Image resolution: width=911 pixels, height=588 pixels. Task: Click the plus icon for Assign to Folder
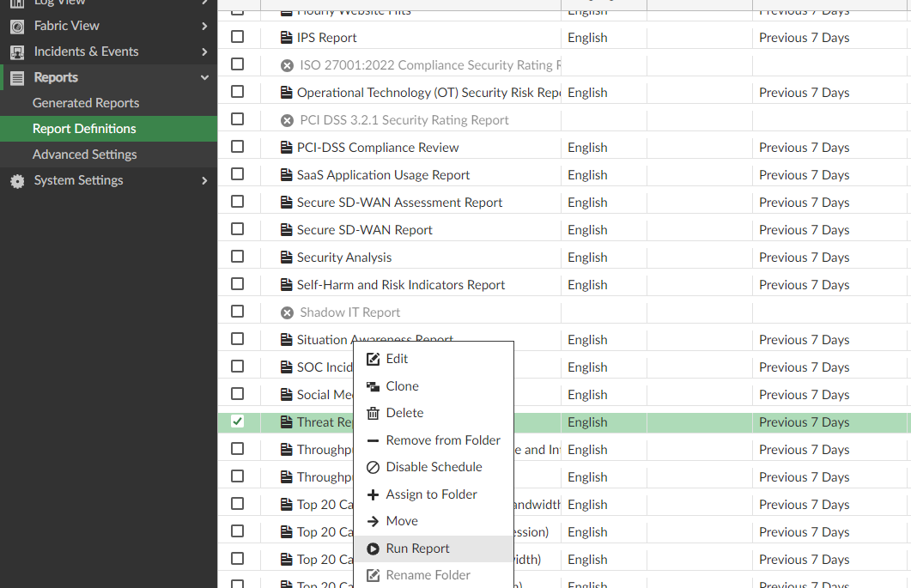pyautogui.click(x=373, y=494)
